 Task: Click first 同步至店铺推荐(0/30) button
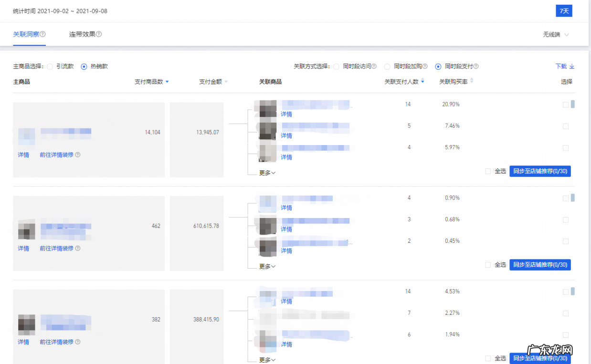click(540, 171)
